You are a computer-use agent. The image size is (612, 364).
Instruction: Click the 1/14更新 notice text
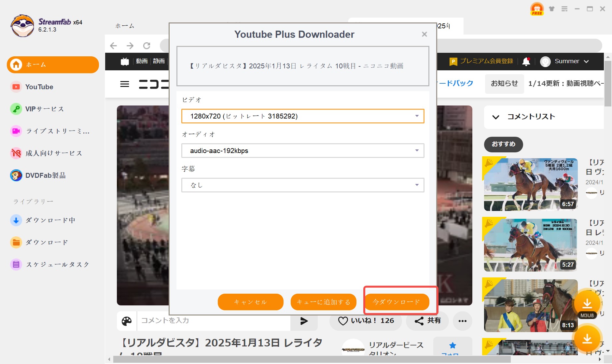coord(566,84)
